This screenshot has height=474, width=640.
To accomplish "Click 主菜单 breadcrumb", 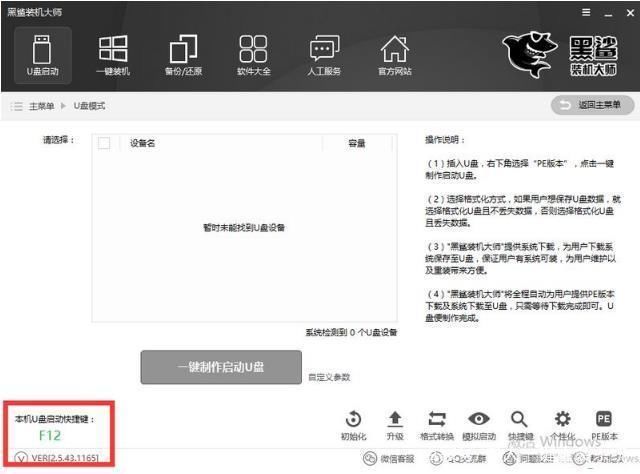I will pos(41,106).
